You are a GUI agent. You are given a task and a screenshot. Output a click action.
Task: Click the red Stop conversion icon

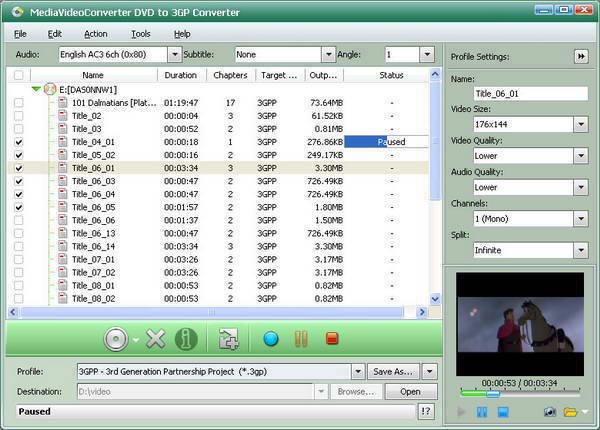[332, 339]
